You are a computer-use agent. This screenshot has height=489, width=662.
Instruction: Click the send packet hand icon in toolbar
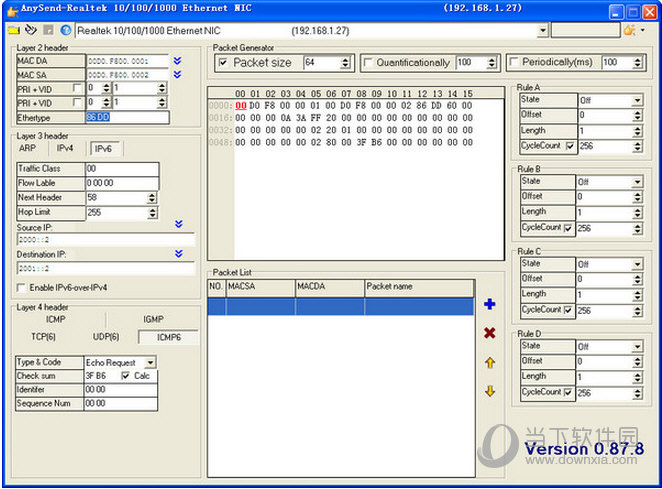[31, 30]
